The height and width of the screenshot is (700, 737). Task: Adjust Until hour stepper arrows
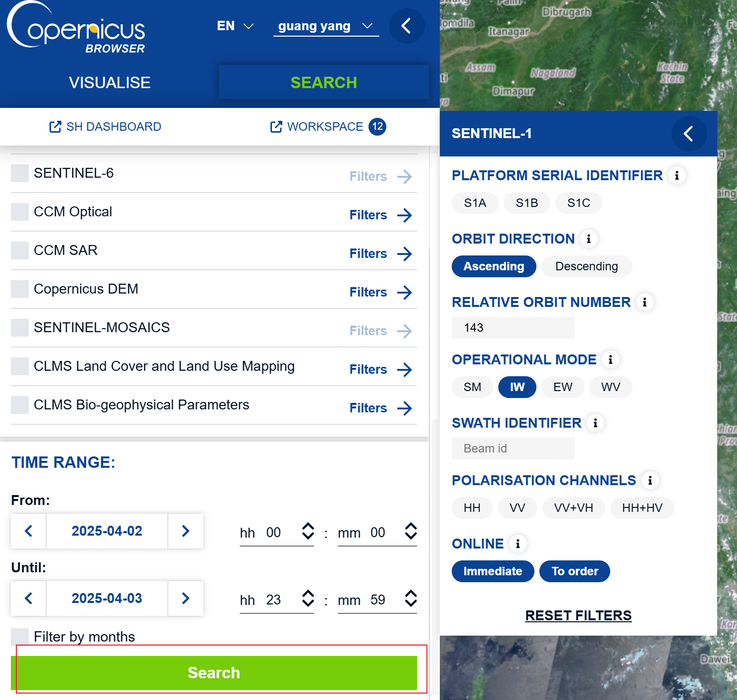pos(308,599)
